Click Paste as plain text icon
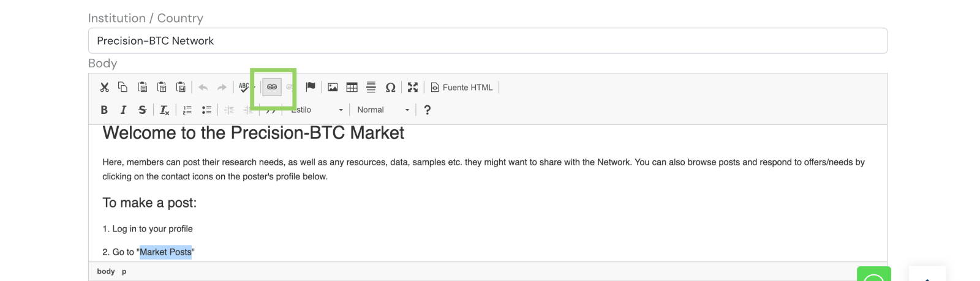 (x=162, y=88)
